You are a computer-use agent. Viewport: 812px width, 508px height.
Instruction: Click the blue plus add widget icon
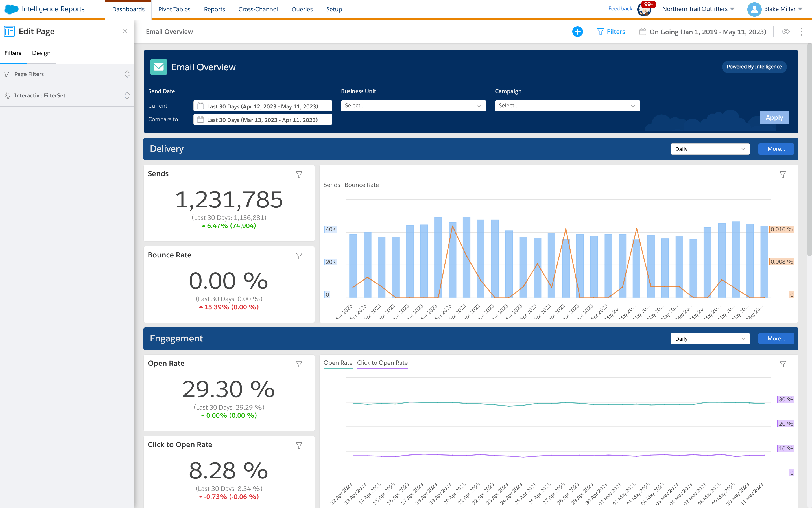[x=577, y=32]
